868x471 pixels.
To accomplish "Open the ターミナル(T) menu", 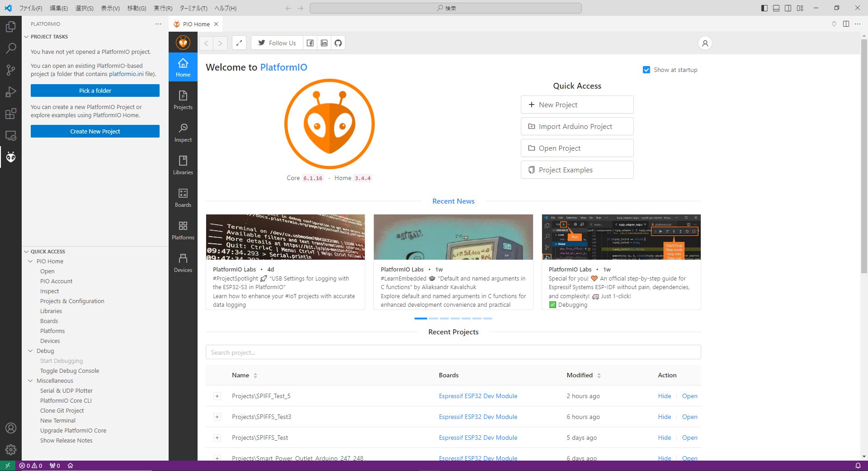I will coord(193,8).
